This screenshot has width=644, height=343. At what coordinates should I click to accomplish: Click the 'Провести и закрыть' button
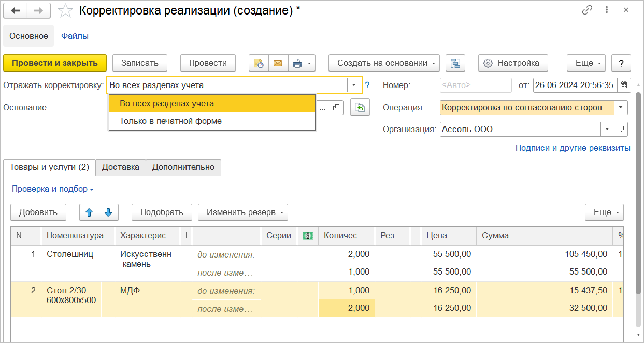coord(55,63)
